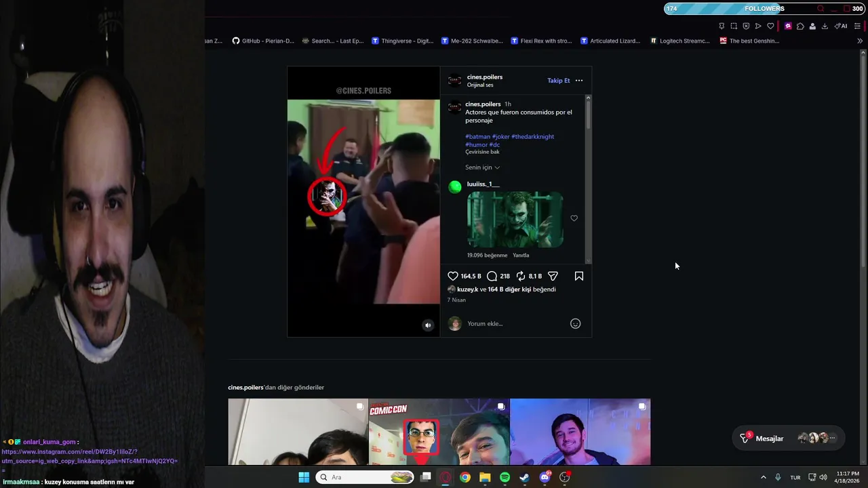This screenshot has height=488, width=868.
Task: Open the snapshot capture tool icon
Action: (x=734, y=26)
